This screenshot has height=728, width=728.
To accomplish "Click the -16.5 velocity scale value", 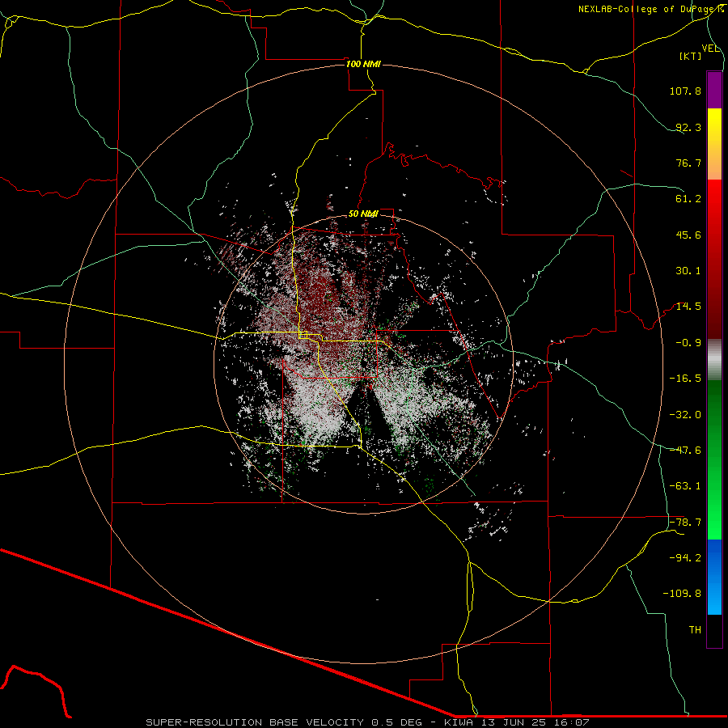I will click(x=685, y=379).
